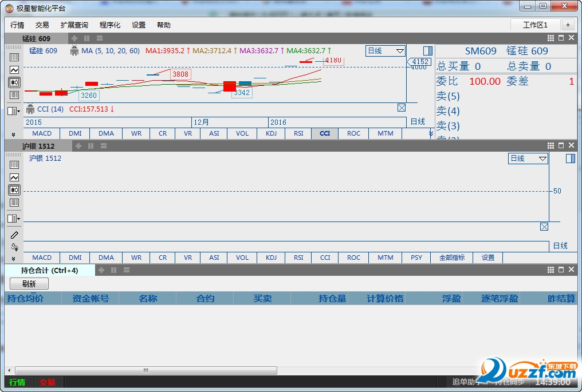Switch 锰硅 609 to time-sharing line chart

coord(14,70)
